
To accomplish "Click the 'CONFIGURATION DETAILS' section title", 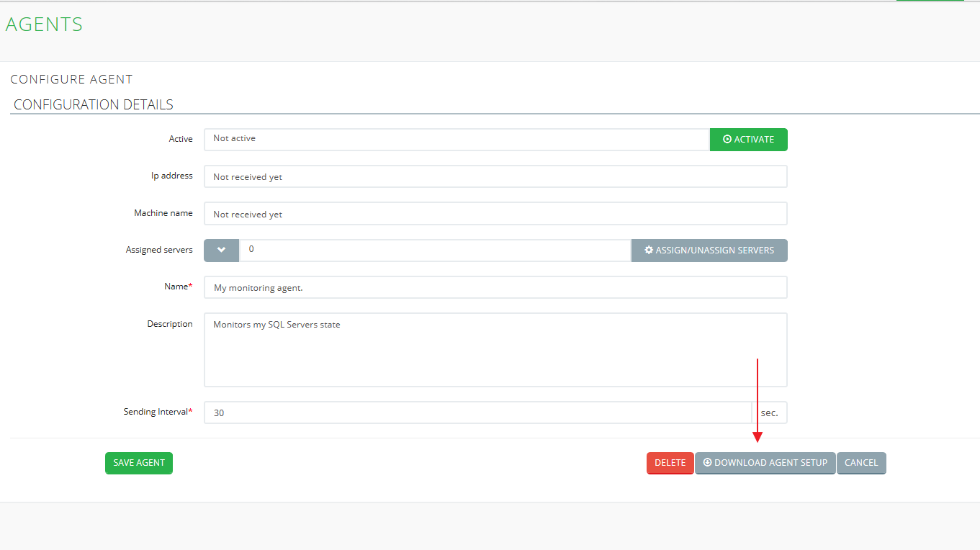I will tap(94, 104).
